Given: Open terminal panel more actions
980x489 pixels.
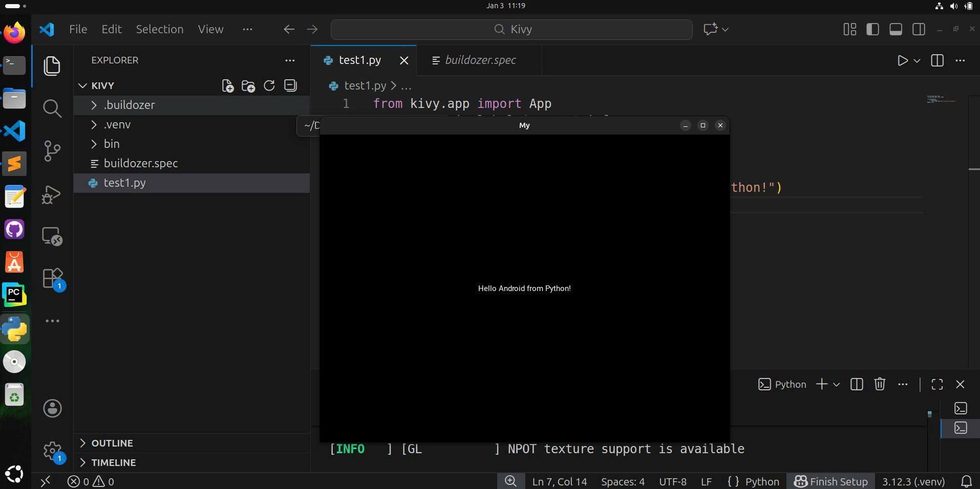Looking at the screenshot, I should coord(903,384).
